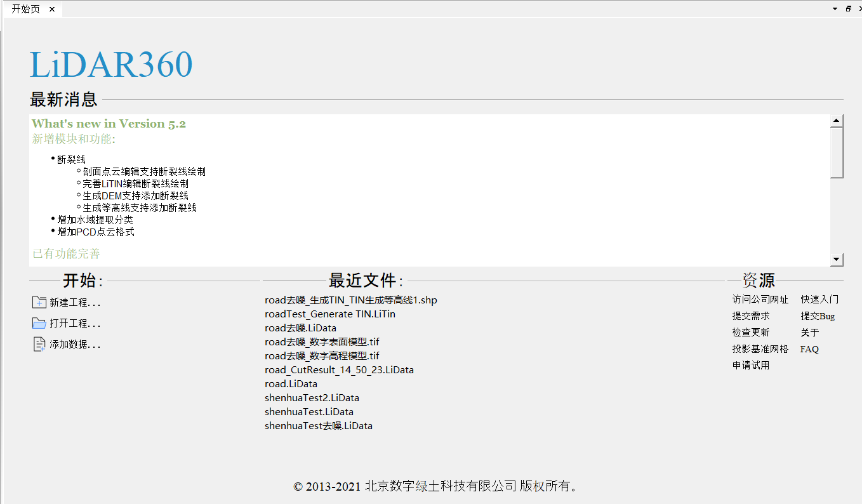Click 打开工程... to open a project
The height and width of the screenshot is (504, 862).
75,324
